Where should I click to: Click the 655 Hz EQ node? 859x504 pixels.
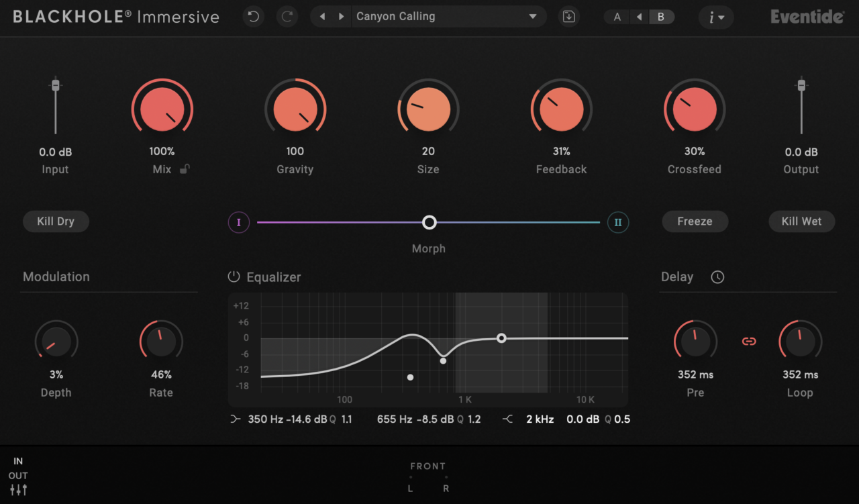point(444,361)
